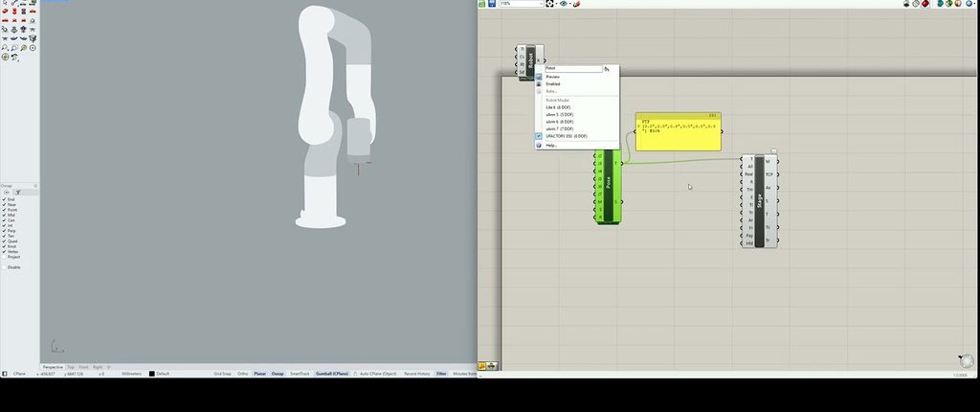The width and height of the screenshot is (980, 412).
Task: Click the icon beside the Robot name field
Action: (606, 69)
